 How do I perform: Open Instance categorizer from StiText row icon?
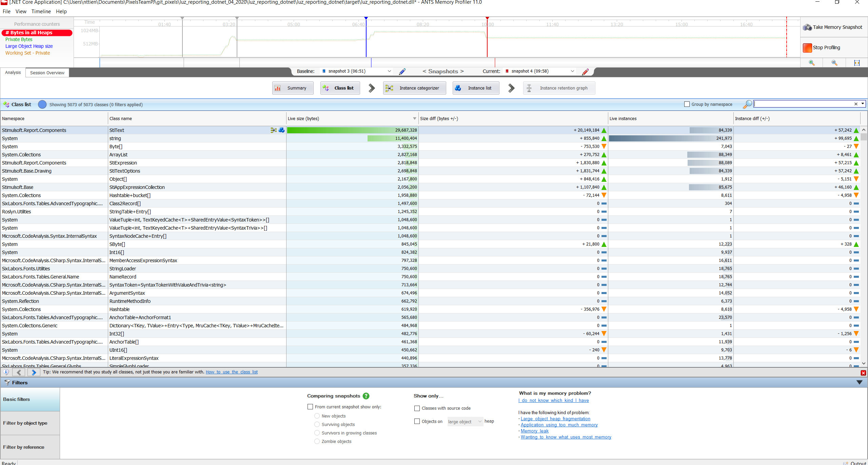pyautogui.click(x=274, y=130)
